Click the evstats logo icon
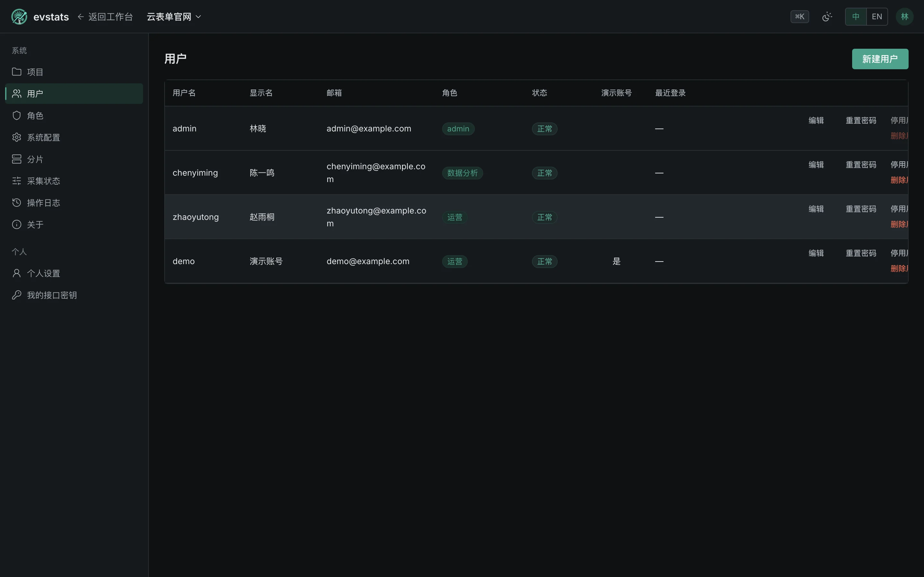 coord(19,17)
